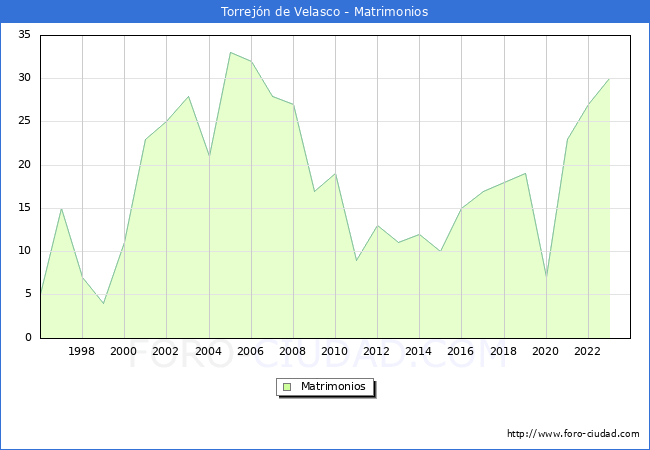The image size is (650, 450).
Task: Click the y-axis value 20
Action: (24, 165)
